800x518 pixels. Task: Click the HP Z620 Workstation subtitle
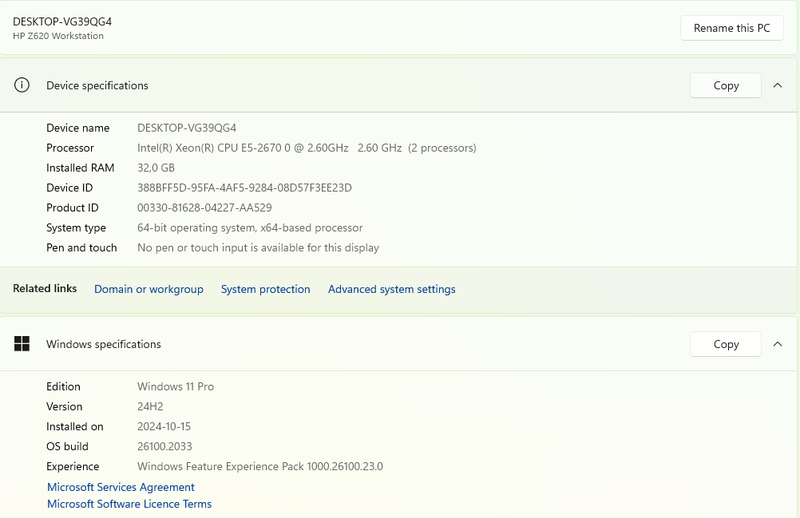58,37
